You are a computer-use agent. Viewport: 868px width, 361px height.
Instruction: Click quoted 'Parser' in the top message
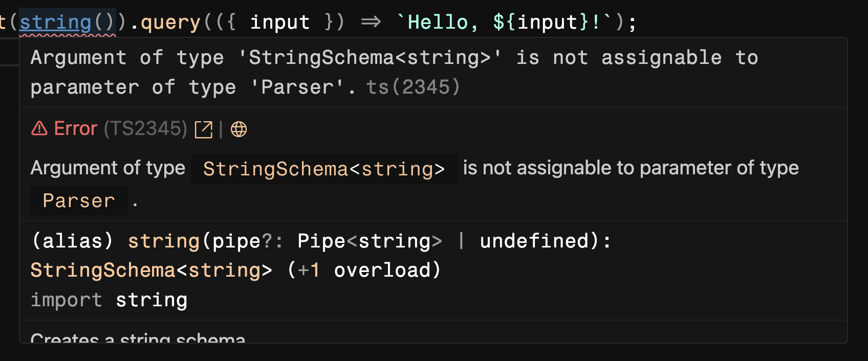pos(297,87)
